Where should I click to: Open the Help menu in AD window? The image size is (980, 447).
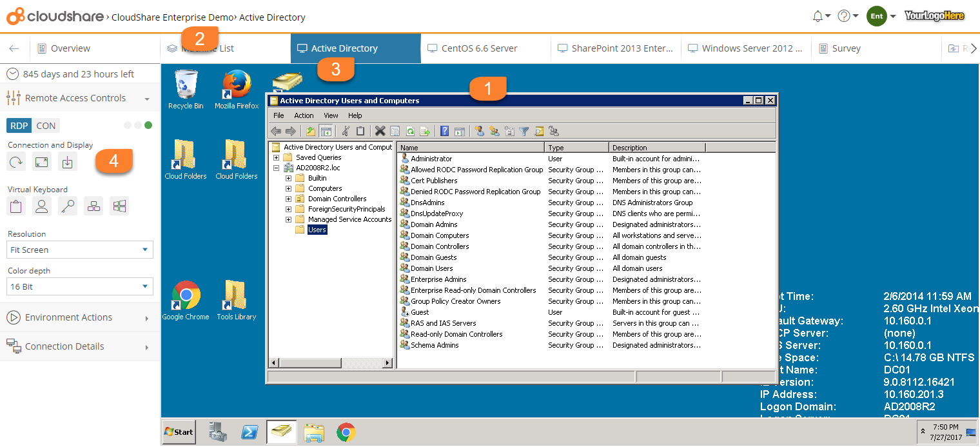click(x=355, y=115)
